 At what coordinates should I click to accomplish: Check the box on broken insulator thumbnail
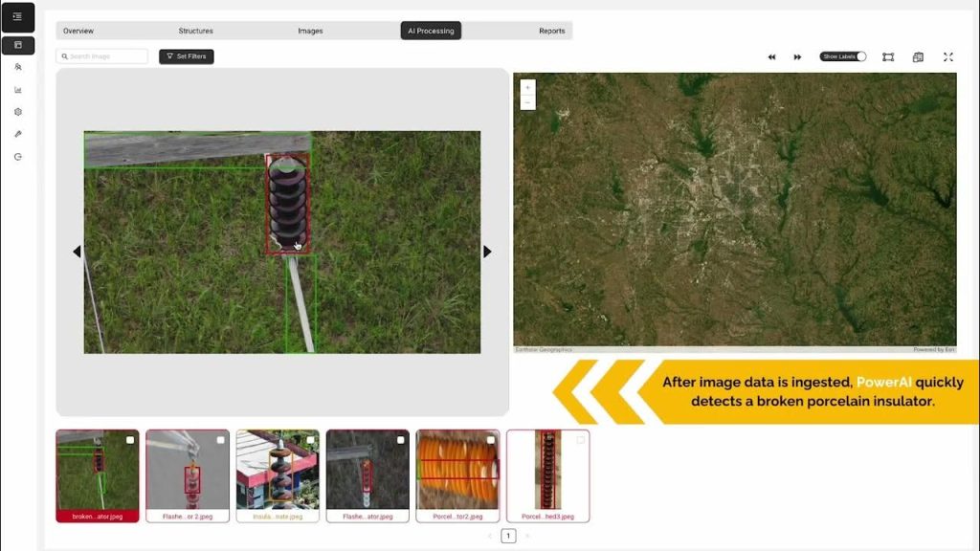[x=130, y=440]
